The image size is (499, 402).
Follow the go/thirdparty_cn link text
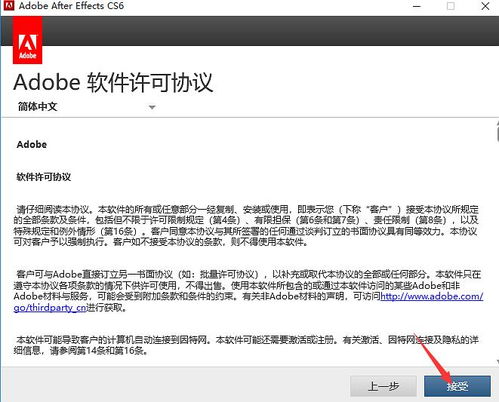point(50,308)
